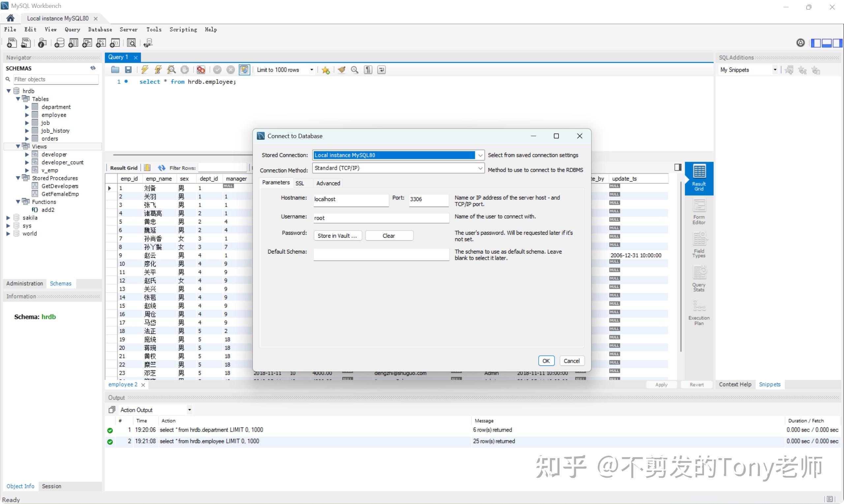Image resolution: width=844 pixels, height=504 pixels.
Task: Click the save script floppy disk icon
Action: tap(128, 70)
